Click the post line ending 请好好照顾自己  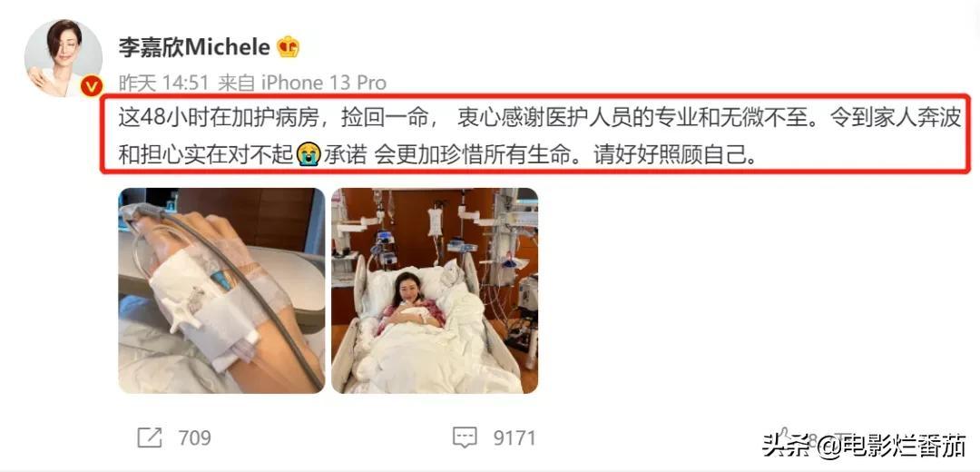coord(437,154)
